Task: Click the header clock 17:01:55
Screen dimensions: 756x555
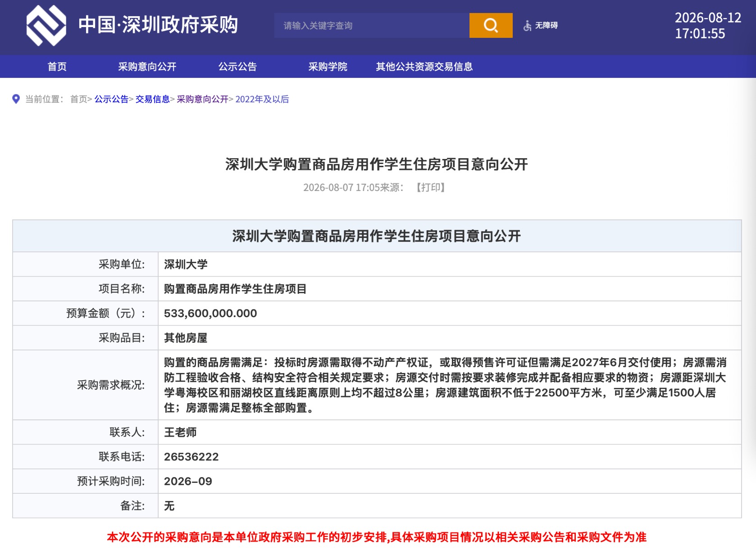Action: (700, 34)
